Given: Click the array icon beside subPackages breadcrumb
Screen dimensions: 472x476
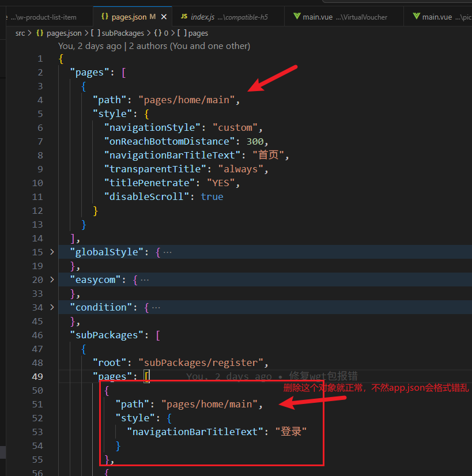Looking at the screenshot, I should (x=95, y=33).
